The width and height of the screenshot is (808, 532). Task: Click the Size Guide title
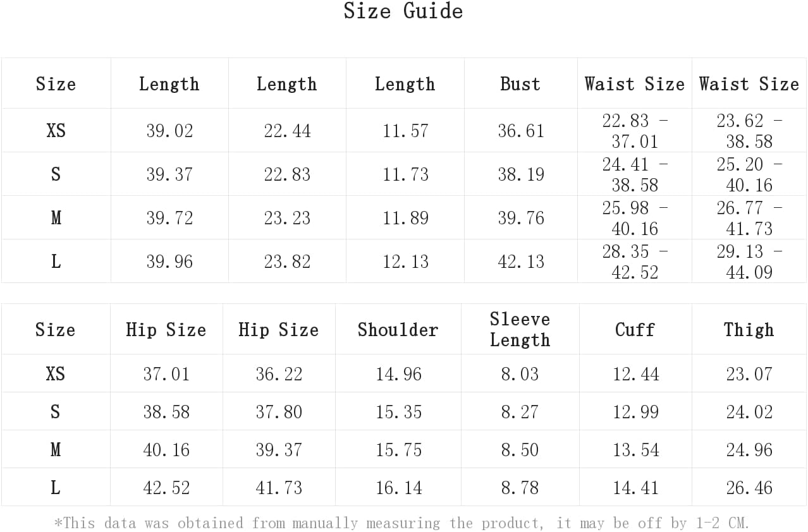[x=403, y=11]
